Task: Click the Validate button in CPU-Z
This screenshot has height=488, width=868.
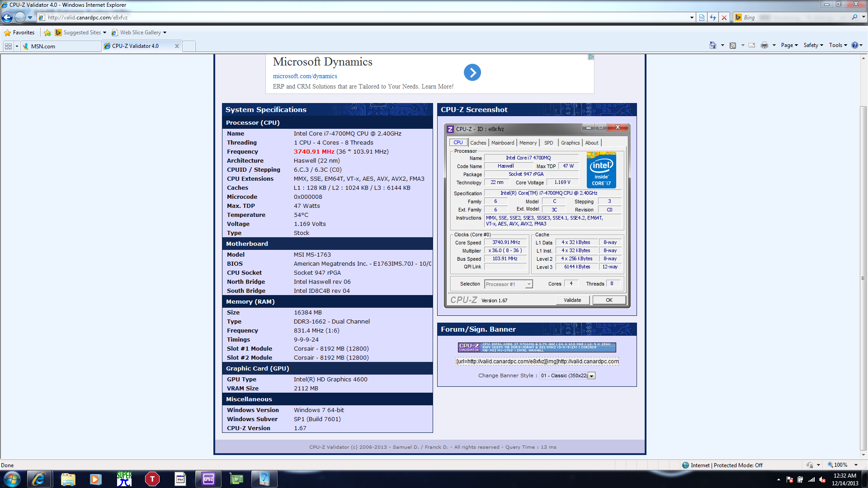Action: point(572,300)
